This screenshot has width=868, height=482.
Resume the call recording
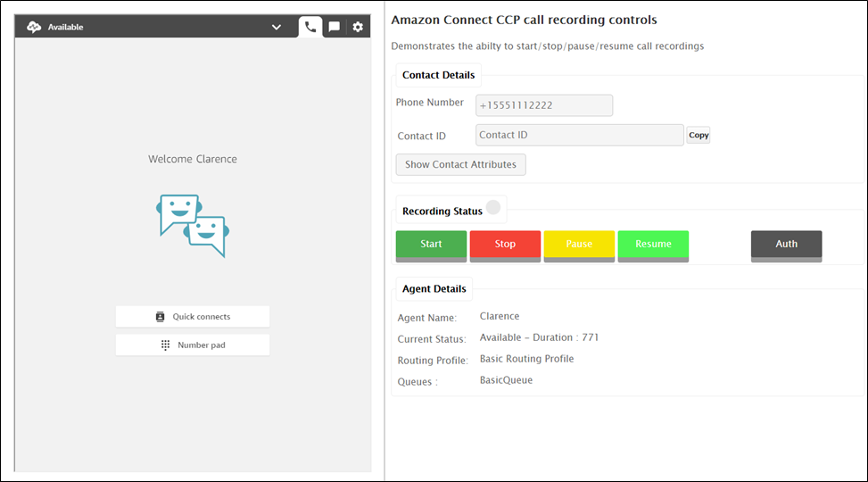(x=653, y=246)
